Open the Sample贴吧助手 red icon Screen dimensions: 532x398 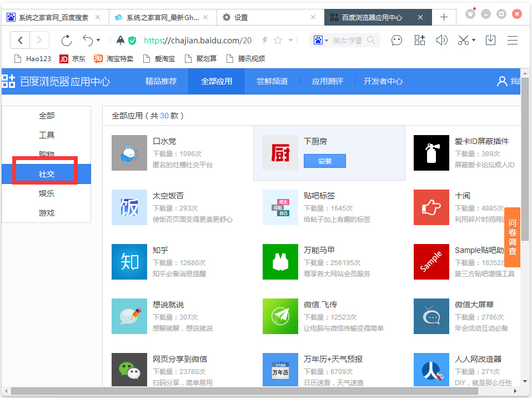431,262
